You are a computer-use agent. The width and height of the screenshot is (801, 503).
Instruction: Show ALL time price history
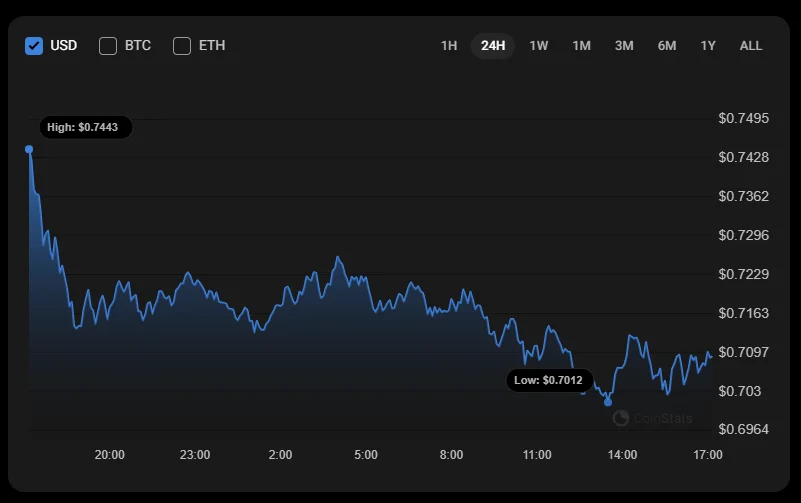(x=750, y=45)
